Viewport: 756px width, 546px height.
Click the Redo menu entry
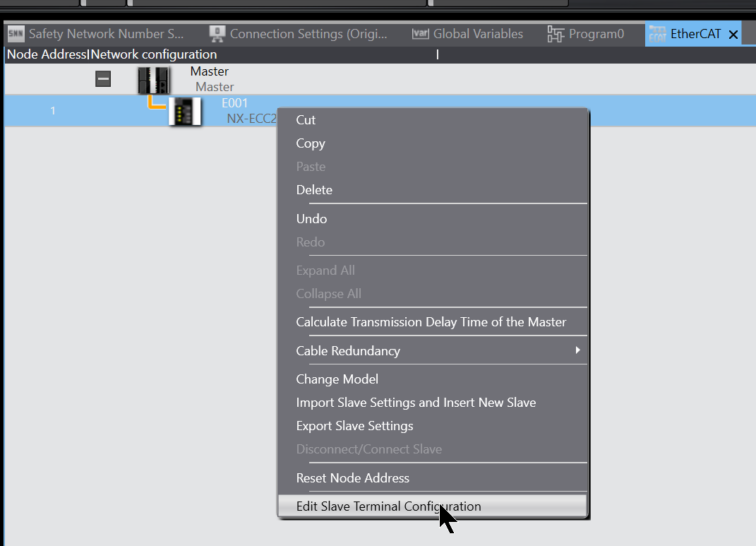[x=433, y=242]
